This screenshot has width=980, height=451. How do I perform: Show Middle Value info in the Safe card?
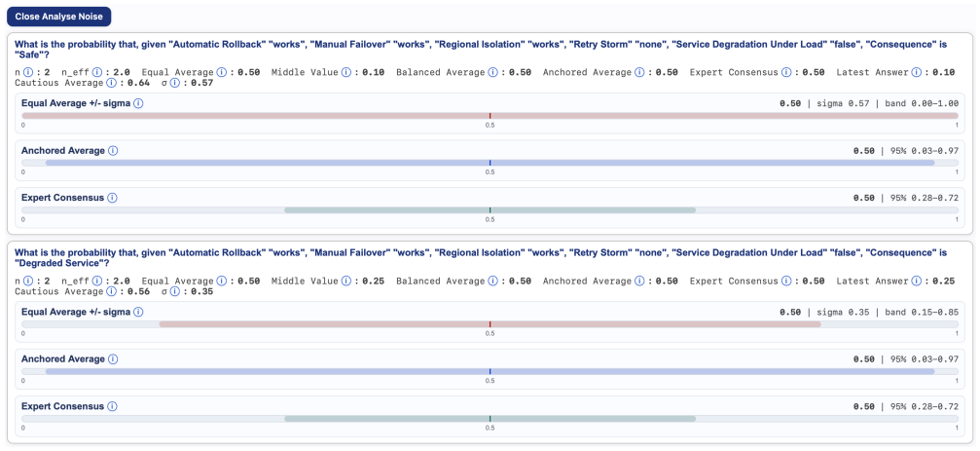pyautogui.click(x=345, y=72)
